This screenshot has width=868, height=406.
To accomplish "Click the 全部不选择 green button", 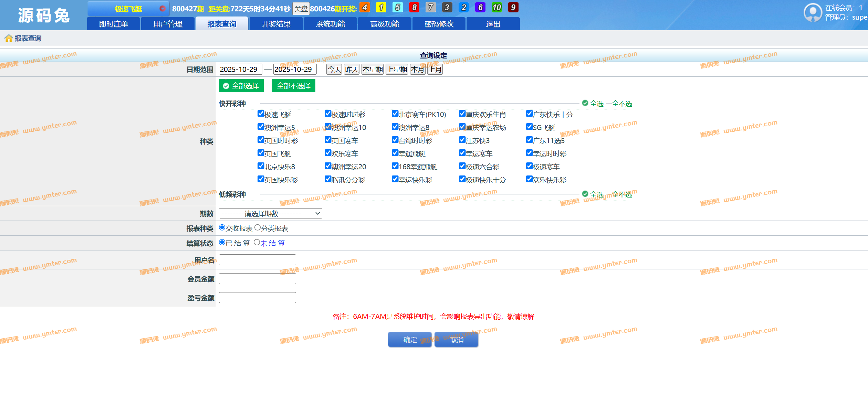I will (x=293, y=86).
